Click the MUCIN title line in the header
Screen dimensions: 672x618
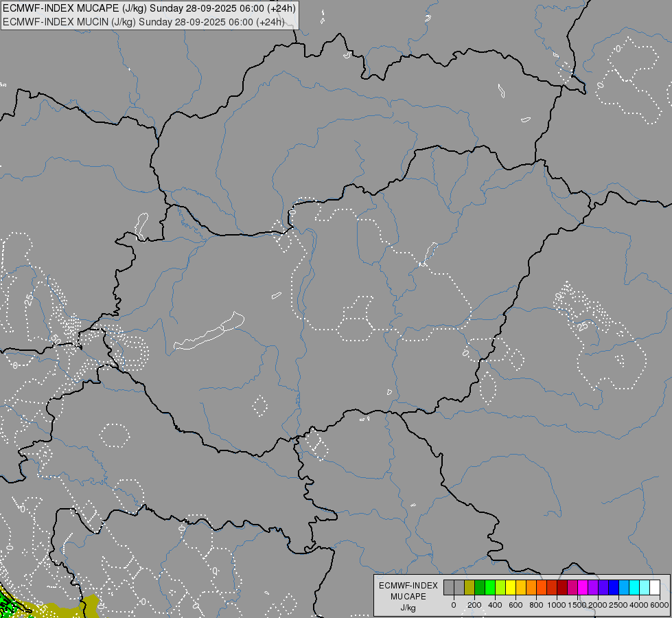pyautogui.click(x=143, y=22)
